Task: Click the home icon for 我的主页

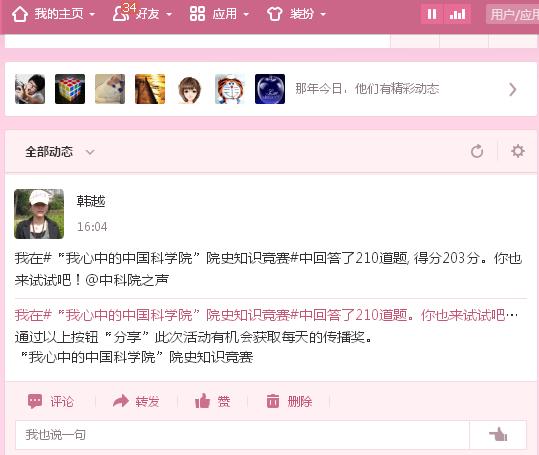Action: point(20,14)
